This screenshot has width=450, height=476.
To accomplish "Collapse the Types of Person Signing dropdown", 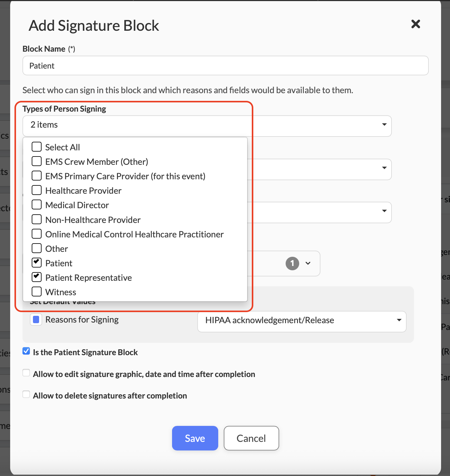I will [x=384, y=125].
